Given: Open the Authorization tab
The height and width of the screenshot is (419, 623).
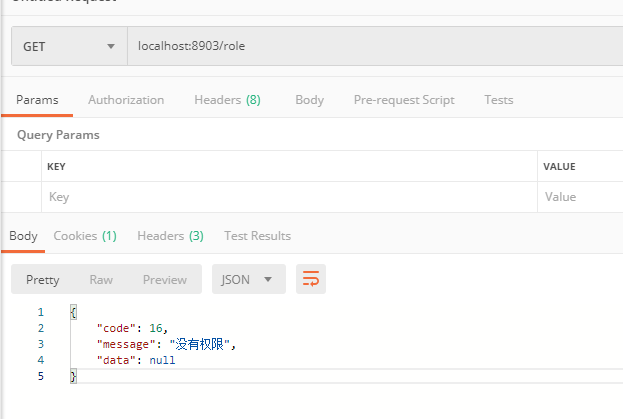Looking at the screenshot, I should pos(126,100).
